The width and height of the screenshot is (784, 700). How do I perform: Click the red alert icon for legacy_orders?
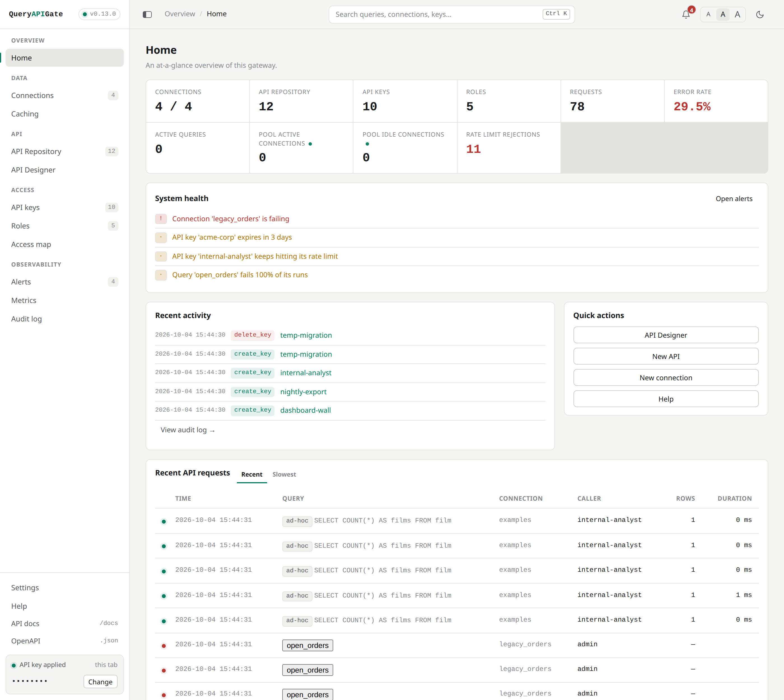pyautogui.click(x=161, y=219)
